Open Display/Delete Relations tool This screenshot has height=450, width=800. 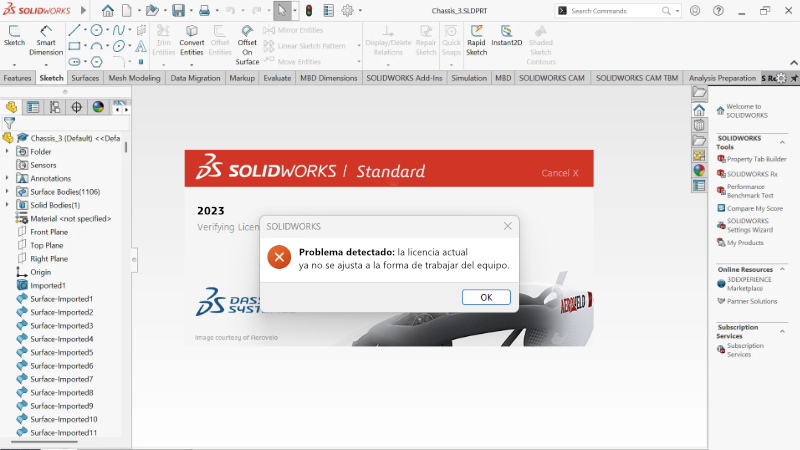click(x=388, y=40)
